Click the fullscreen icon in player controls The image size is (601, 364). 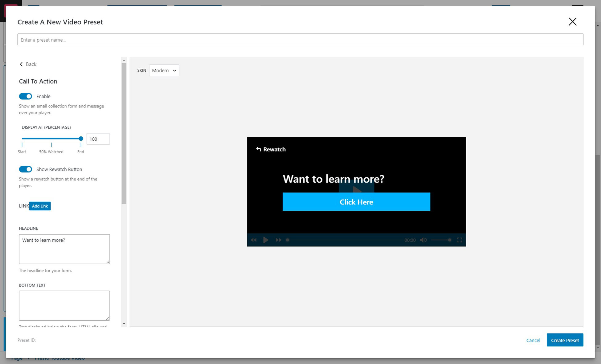[460, 240]
